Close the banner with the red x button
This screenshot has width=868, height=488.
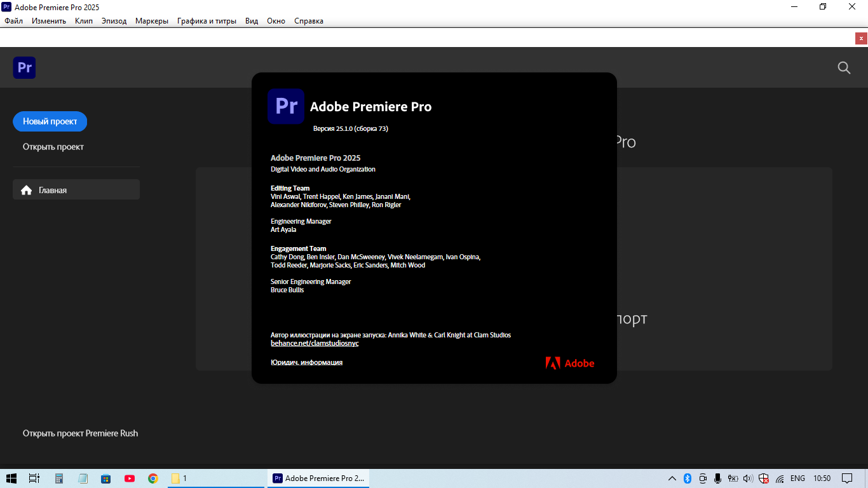click(861, 38)
